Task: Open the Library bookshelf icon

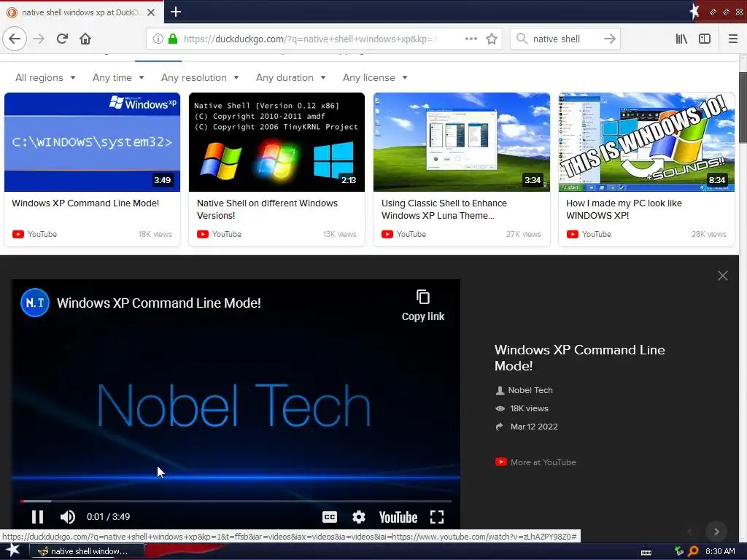Action: click(x=681, y=39)
